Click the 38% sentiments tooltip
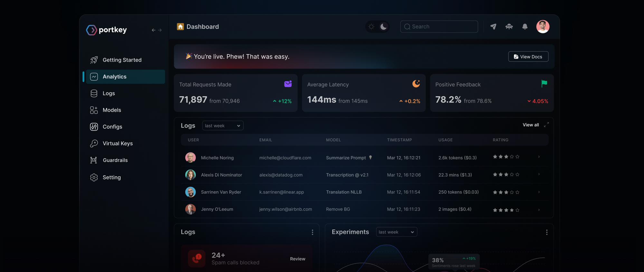The width and height of the screenshot is (644, 272). pos(454,262)
